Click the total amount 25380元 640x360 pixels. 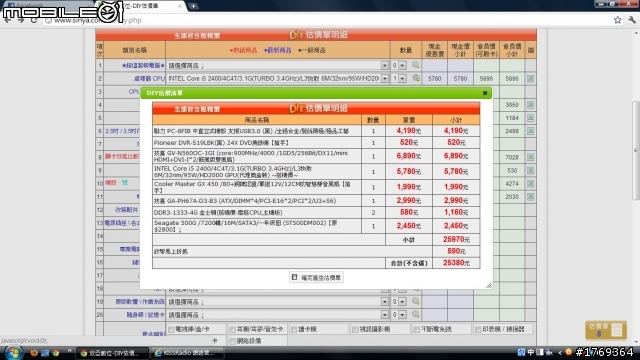click(x=456, y=263)
